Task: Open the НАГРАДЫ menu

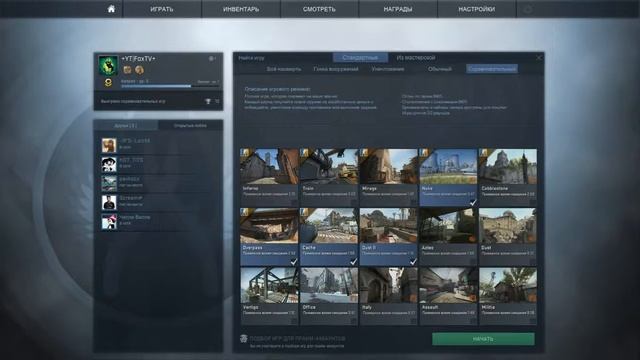Action: pos(398,9)
